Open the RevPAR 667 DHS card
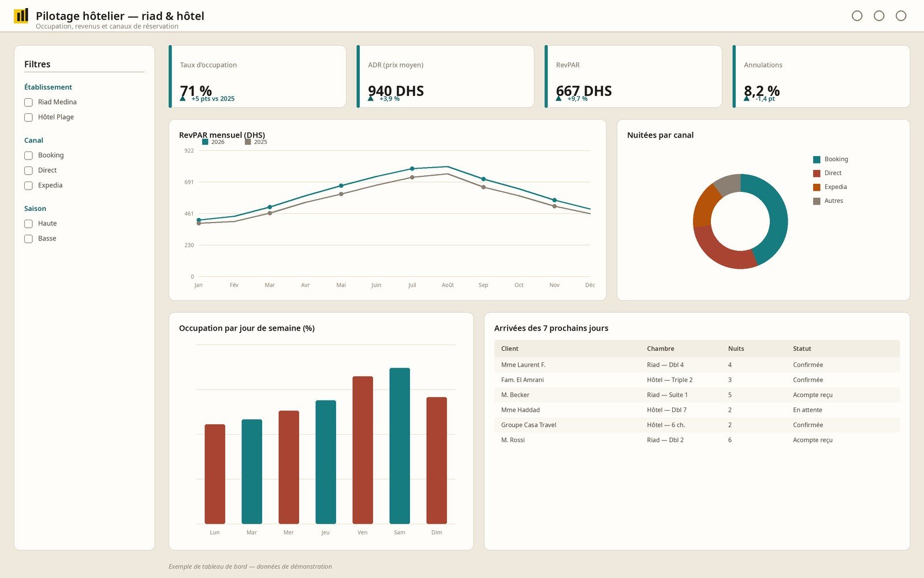The height and width of the screenshot is (578, 924). (x=634, y=76)
